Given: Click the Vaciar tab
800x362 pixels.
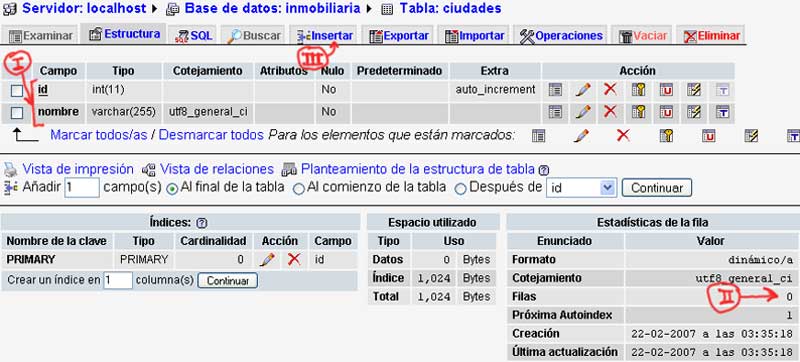Looking at the screenshot, I should [x=642, y=36].
